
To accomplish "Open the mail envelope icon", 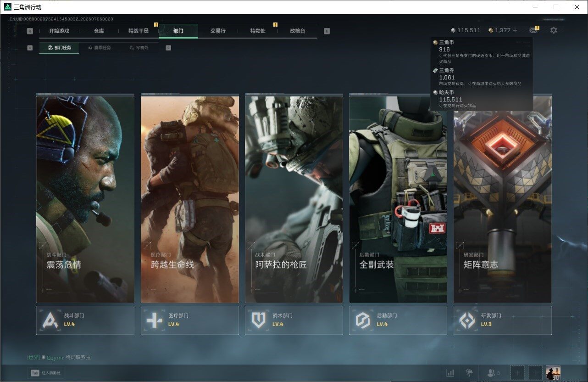I will pyautogui.click(x=533, y=30).
